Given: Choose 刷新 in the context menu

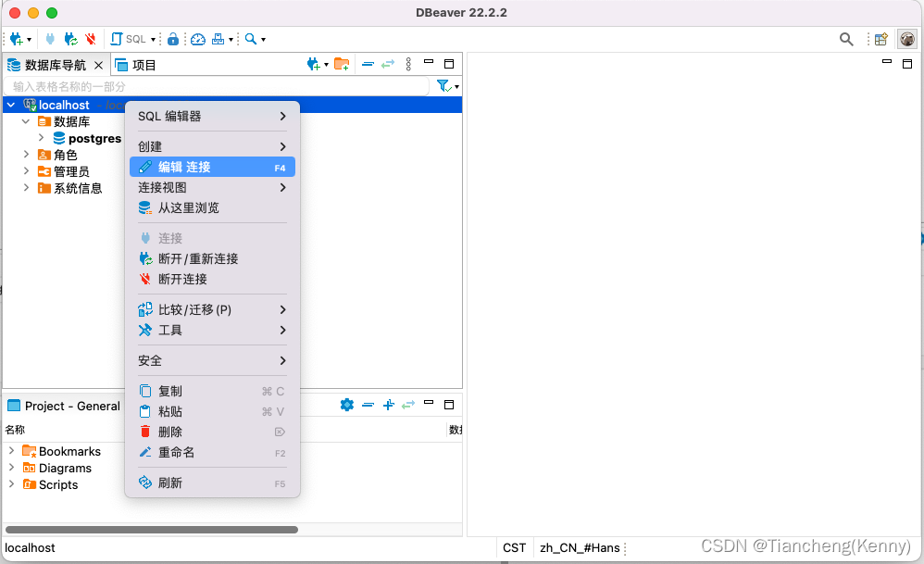Looking at the screenshot, I should tap(212, 483).
